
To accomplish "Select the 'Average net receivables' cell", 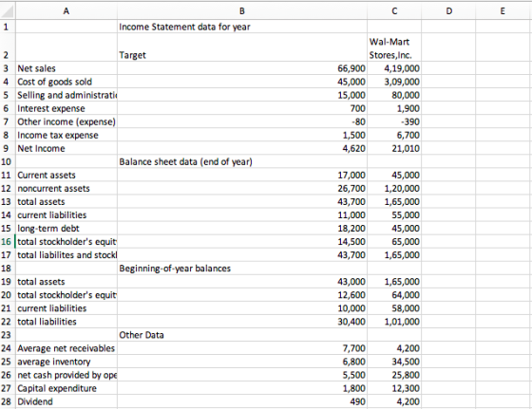I will point(66,348).
